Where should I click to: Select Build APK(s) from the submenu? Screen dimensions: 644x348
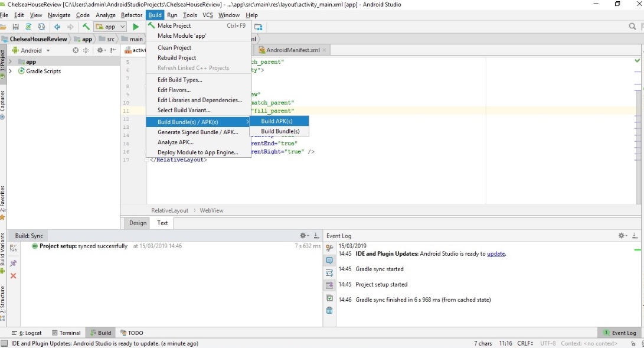[277, 121]
